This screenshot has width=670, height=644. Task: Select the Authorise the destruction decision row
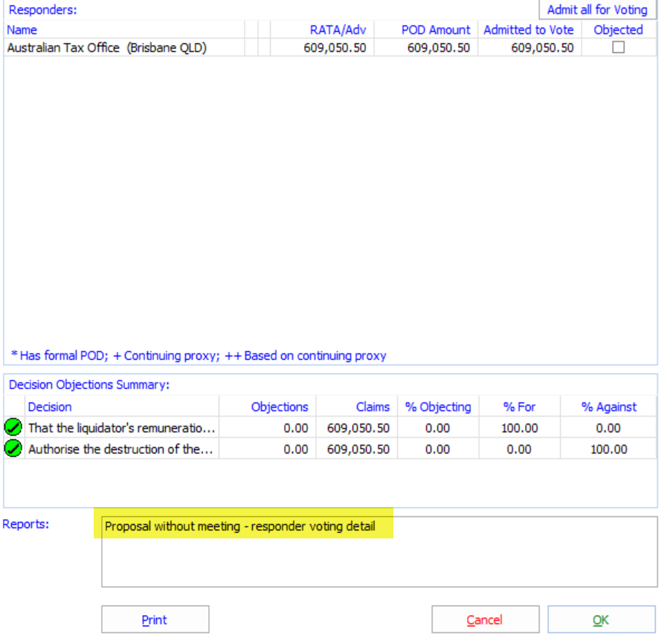click(122, 449)
